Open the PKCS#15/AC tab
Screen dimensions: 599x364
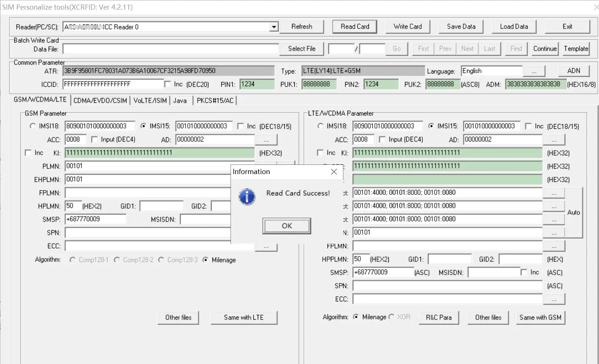click(x=215, y=100)
